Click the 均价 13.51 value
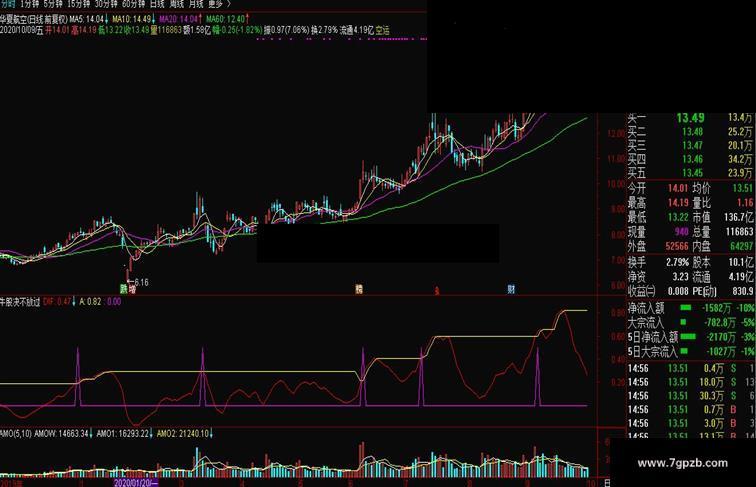Image resolution: width=756 pixels, height=487 pixels. point(742,188)
